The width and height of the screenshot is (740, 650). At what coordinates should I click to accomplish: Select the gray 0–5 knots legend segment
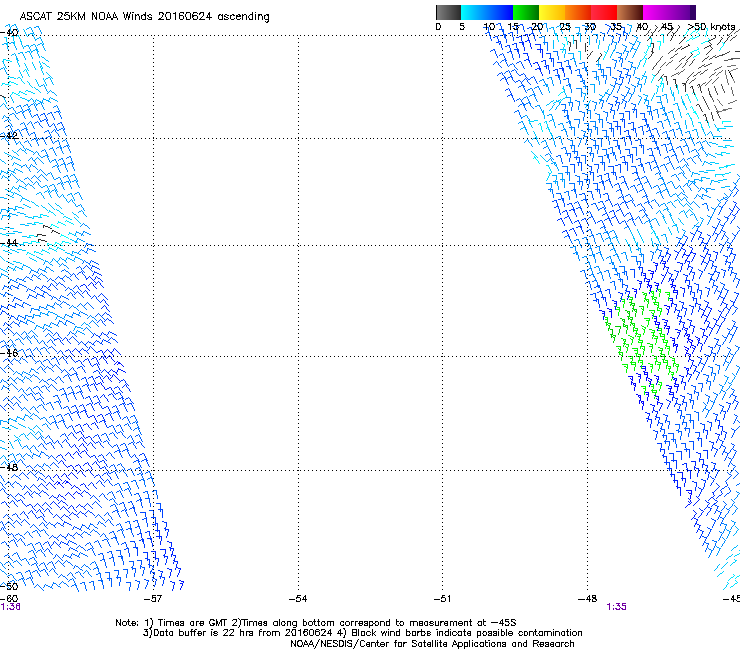coord(448,12)
